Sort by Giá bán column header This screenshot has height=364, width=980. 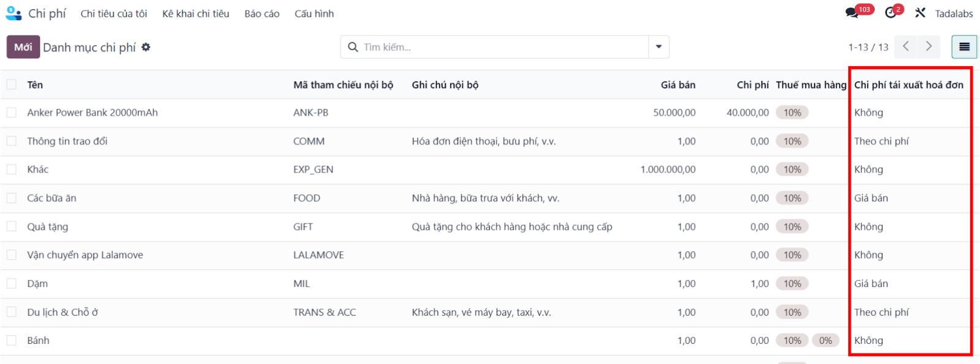[x=678, y=85]
